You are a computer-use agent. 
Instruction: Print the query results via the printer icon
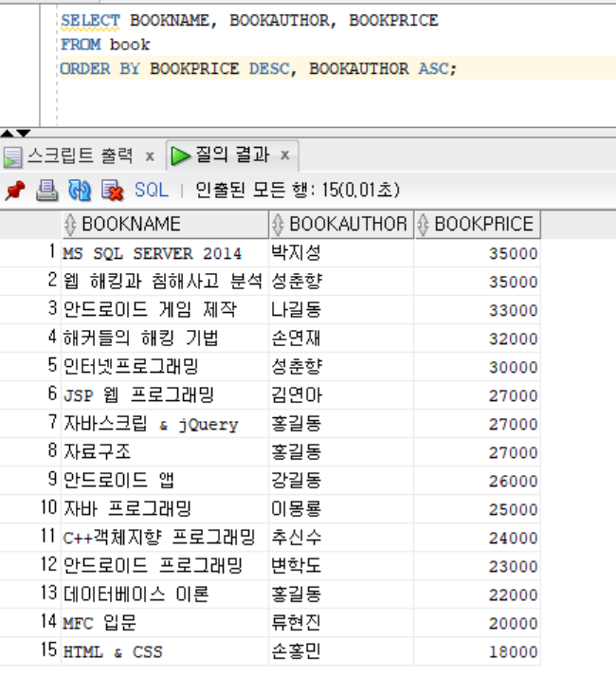pos(46,191)
